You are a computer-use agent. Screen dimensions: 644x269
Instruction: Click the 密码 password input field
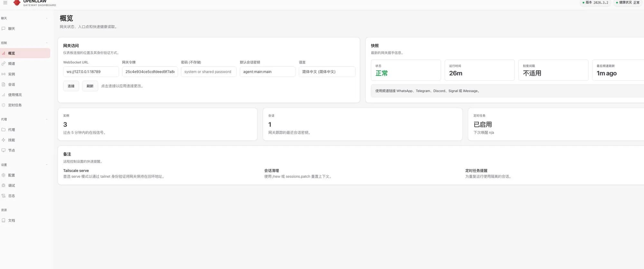click(208, 72)
